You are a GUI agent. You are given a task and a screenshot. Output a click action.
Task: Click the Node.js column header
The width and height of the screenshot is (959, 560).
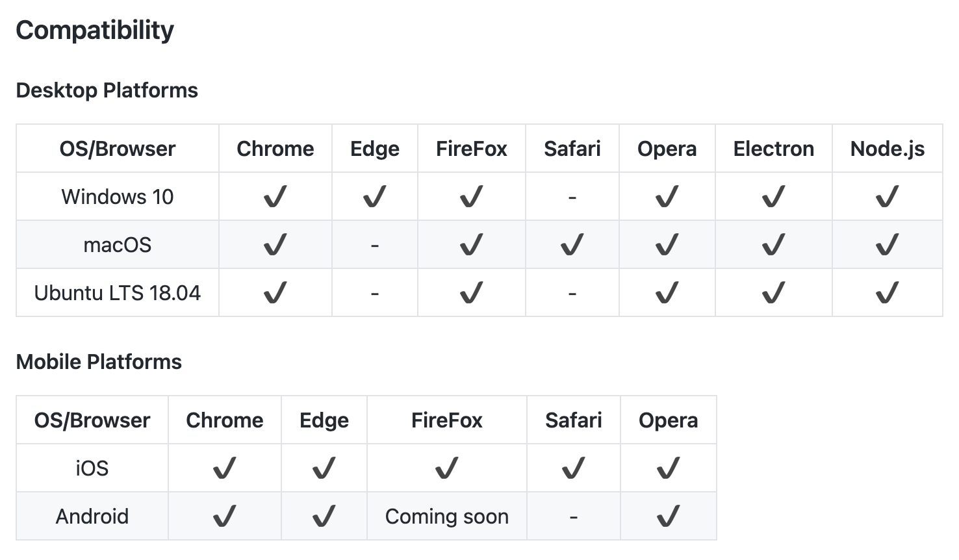click(887, 149)
